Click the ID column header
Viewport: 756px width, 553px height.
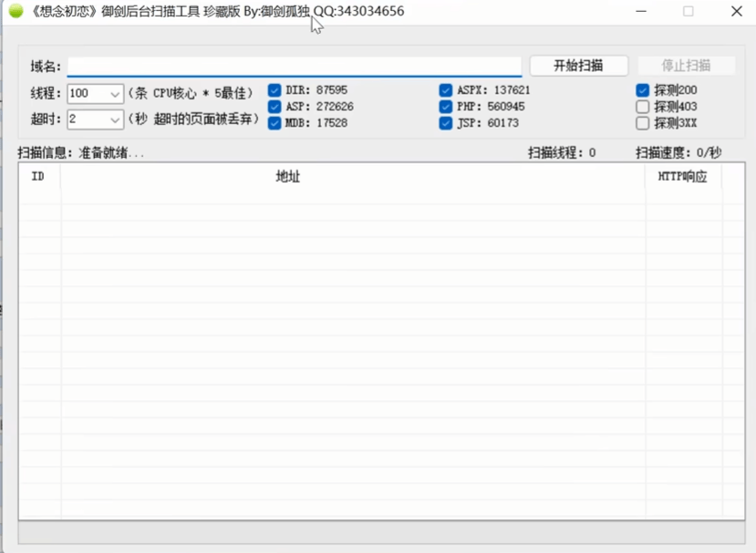pyautogui.click(x=38, y=177)
